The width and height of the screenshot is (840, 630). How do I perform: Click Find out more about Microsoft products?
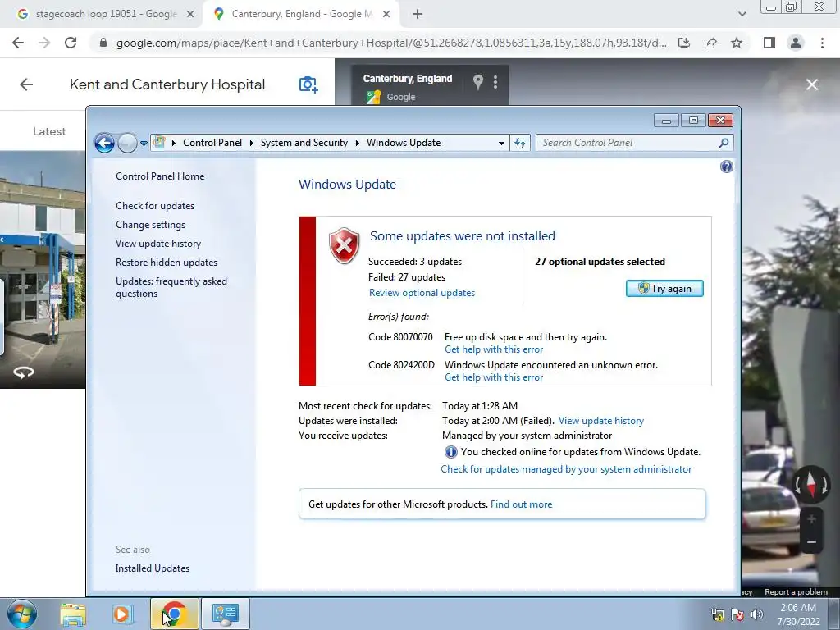pyautogui.click(x=521, y=504)
